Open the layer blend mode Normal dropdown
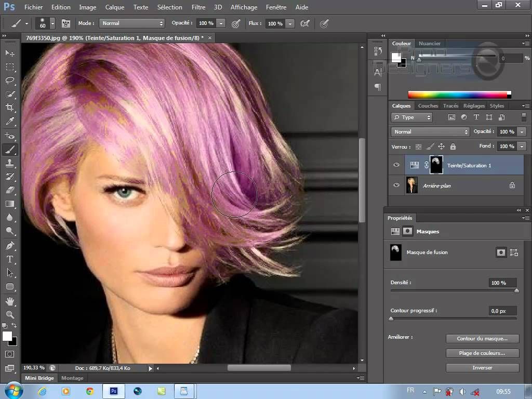The image size is (532, 399). tap(430, 132)
